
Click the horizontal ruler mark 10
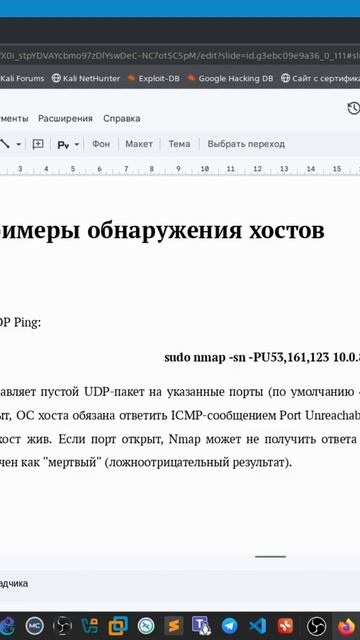pos(204,169)
